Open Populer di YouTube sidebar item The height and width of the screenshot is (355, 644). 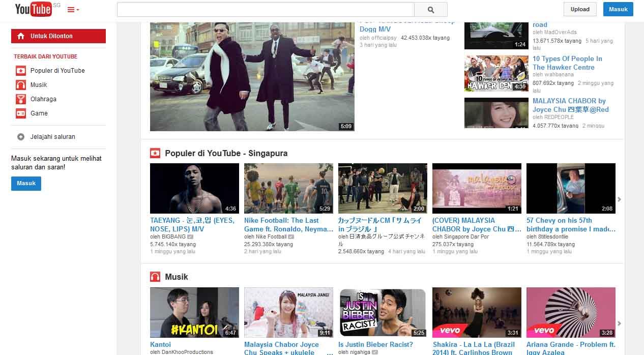[57, 71]
